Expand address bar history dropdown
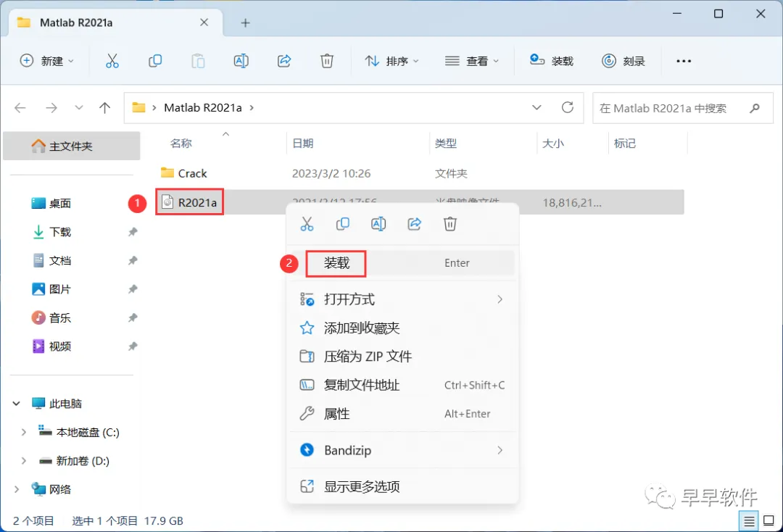Image resolution: width=783 pixels, height=532 pixels. [x=536, y=108]
